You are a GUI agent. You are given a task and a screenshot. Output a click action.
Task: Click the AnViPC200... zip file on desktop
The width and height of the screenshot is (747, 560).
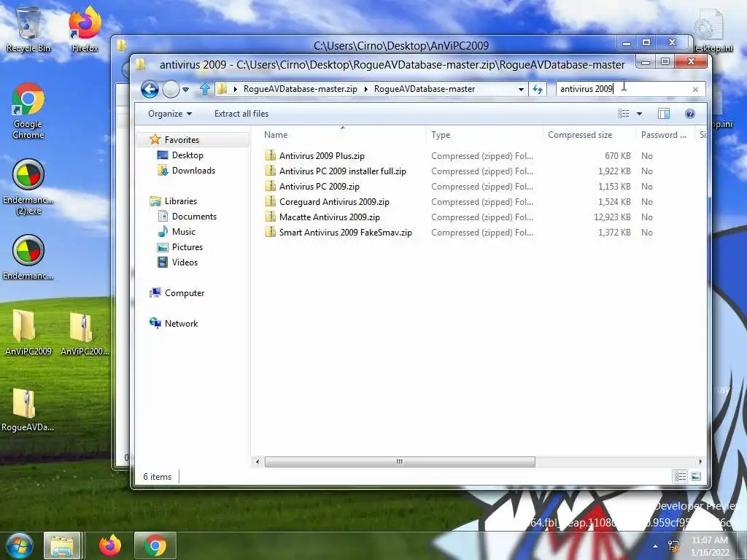click(x=85, y=332)
